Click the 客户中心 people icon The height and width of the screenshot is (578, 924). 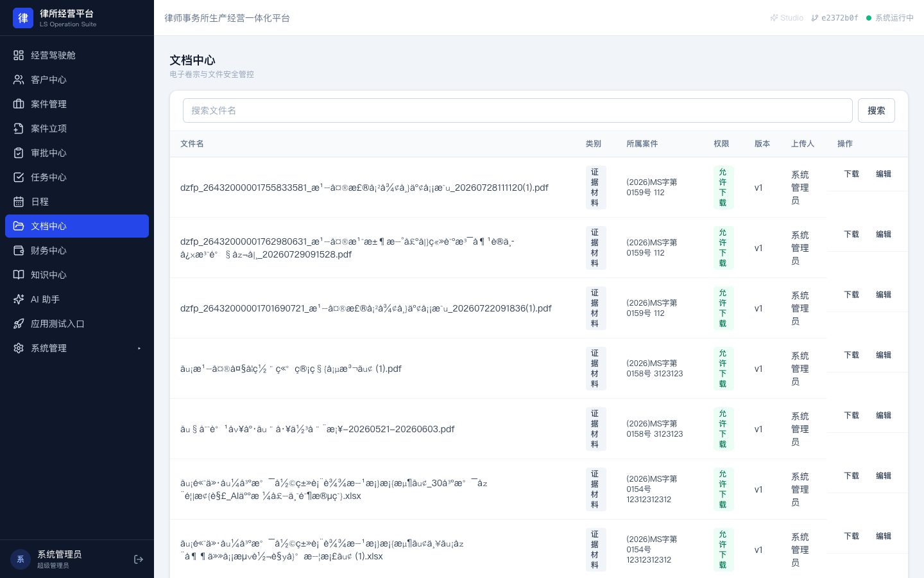19,80
